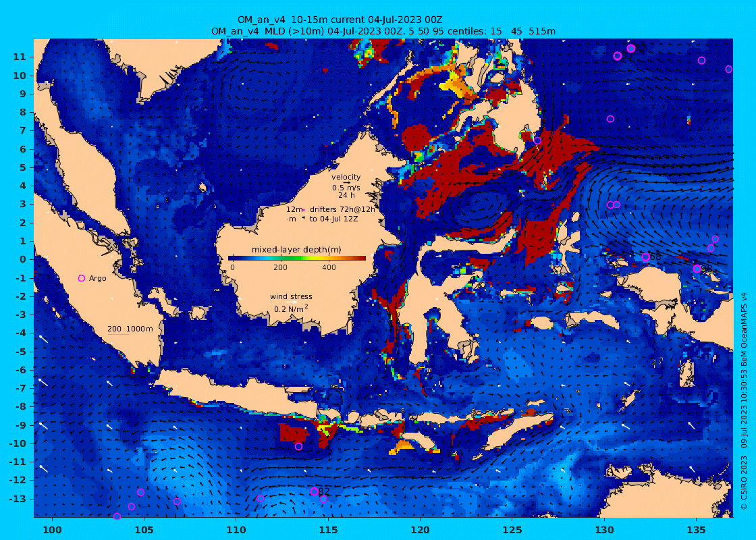
Task: Click the CSIRO 2023 BoM OceanMAPS v4 copyright text
Action: (743, 400)
